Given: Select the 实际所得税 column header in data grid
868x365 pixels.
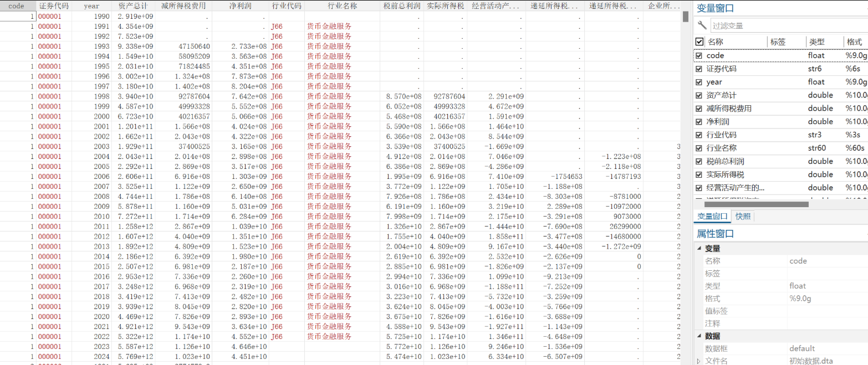Looking at the screenshot, I should [446, 6].
